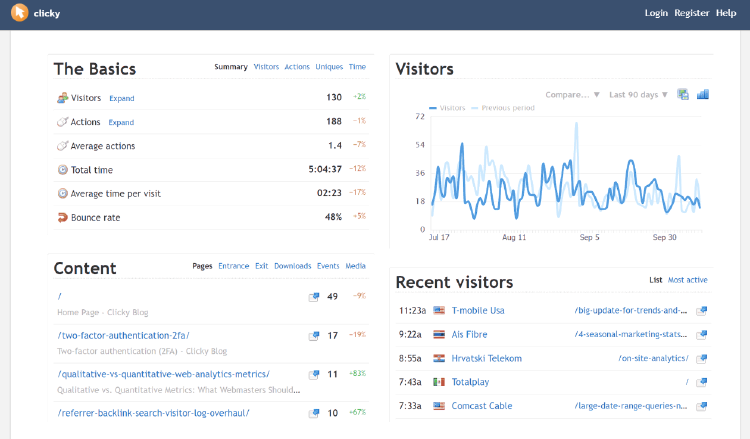The image size is (750, 439).
Task: Click the Register link in header
Action: pos(691,13)
